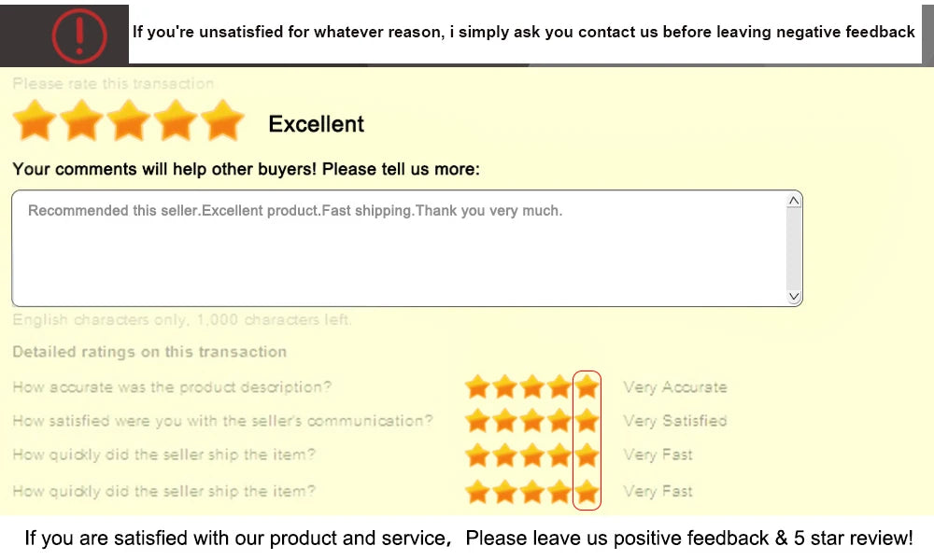This screenshot has height=560, width=934.
Task: Rate seller communication three stars
Action: point(532,421)
